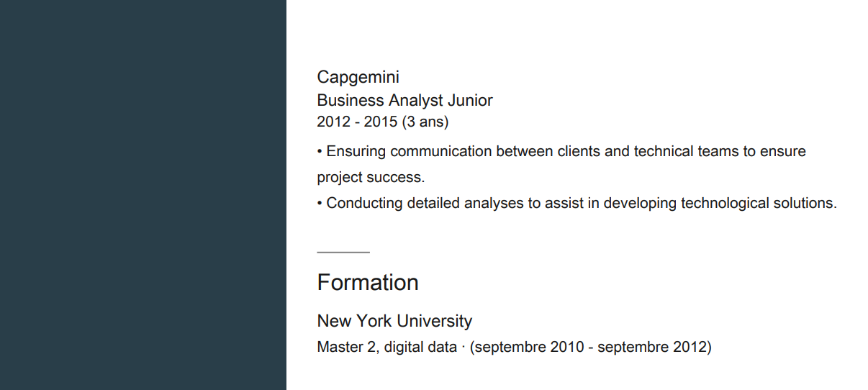Click the septembre 2010 - septembre 2012 dates
This screenshot has height=390, width=868.
tap(590, 347)
